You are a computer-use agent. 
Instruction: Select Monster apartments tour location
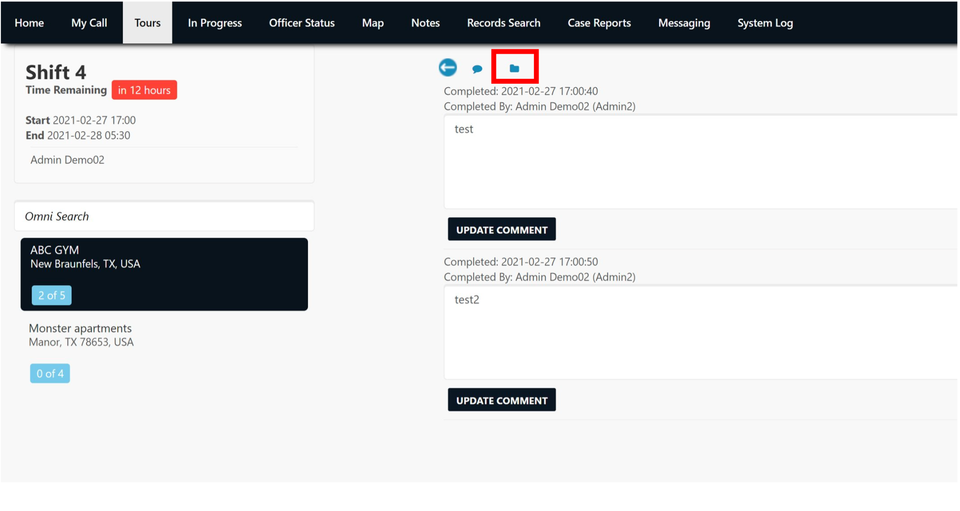click(164, 351)
